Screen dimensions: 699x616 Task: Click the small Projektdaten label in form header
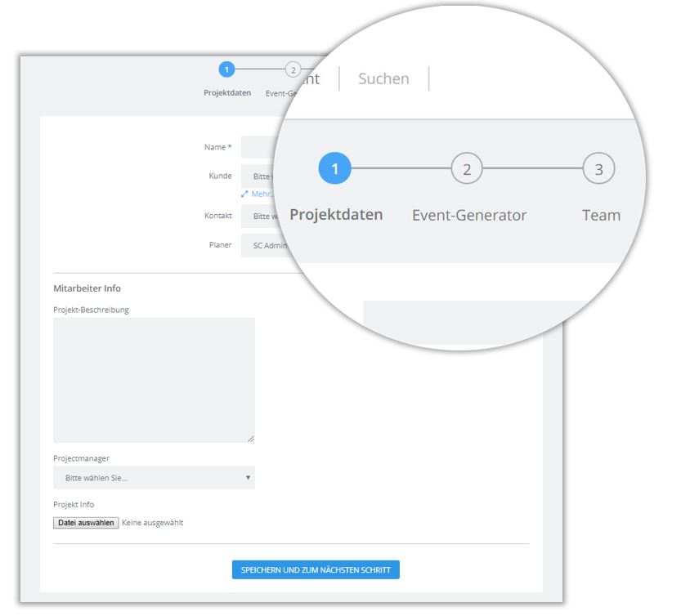click(227, 93)
